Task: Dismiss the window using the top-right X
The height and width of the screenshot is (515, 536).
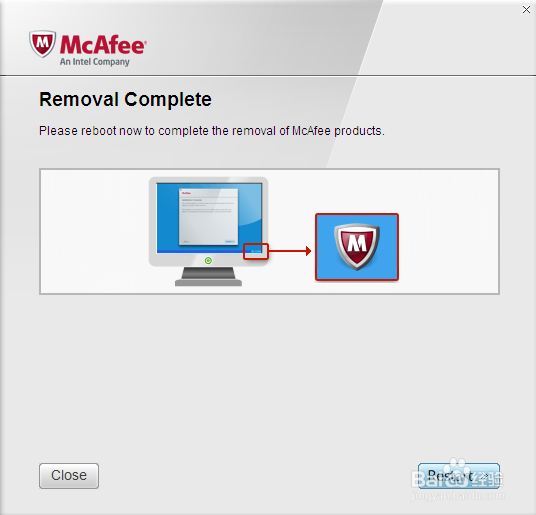Action: click(x=526, y=10)
